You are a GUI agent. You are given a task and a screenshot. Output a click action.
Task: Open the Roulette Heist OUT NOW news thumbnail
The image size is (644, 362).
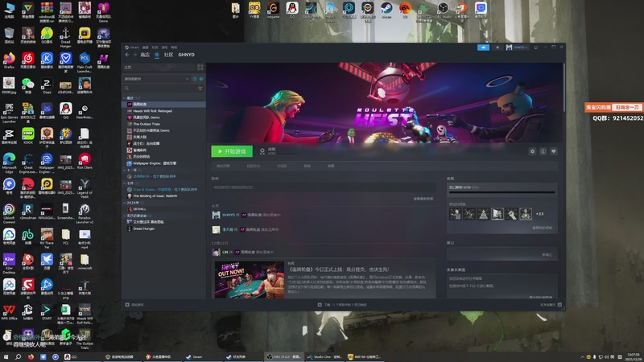click(250, 280)
